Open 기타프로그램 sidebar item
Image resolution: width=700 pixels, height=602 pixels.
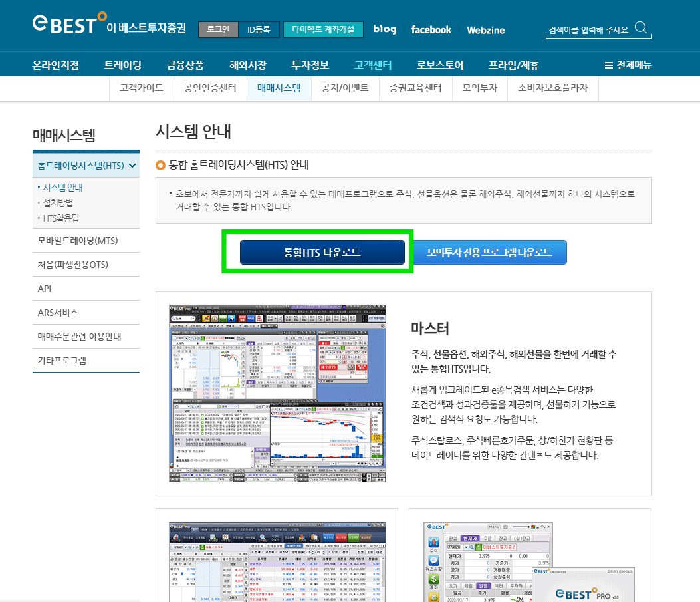tap(86, 361)
